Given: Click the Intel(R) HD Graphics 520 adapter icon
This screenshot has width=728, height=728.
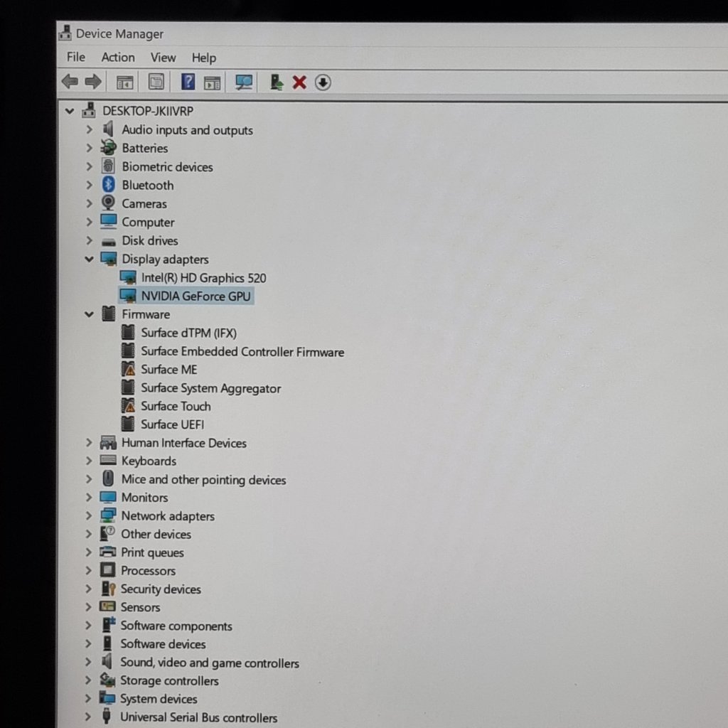Looking at the screenshot, I should point(128,277).
